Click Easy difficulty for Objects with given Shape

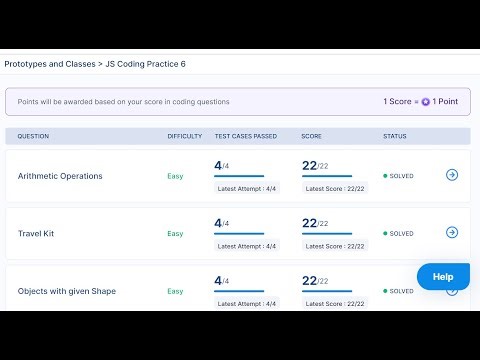(175, 291)
